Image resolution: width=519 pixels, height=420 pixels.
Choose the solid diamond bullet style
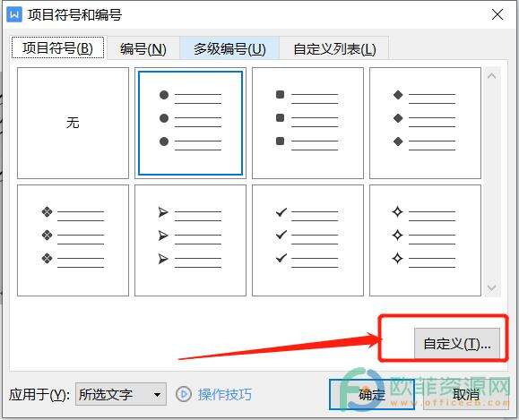point(425,123)
